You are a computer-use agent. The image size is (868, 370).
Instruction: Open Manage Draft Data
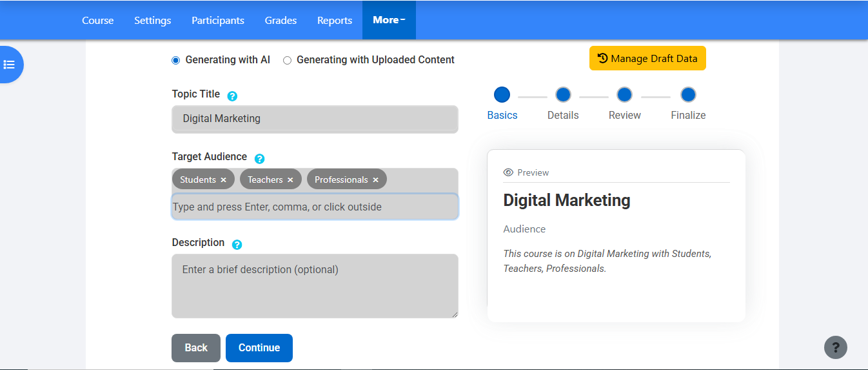(647, 58)
